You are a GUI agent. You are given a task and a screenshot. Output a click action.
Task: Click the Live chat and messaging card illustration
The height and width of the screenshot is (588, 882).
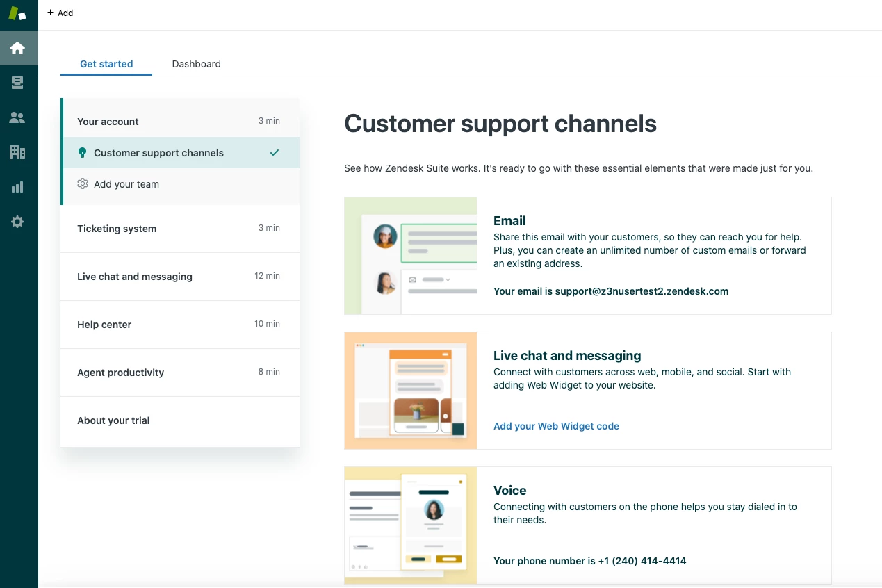[x=411, y=391]
